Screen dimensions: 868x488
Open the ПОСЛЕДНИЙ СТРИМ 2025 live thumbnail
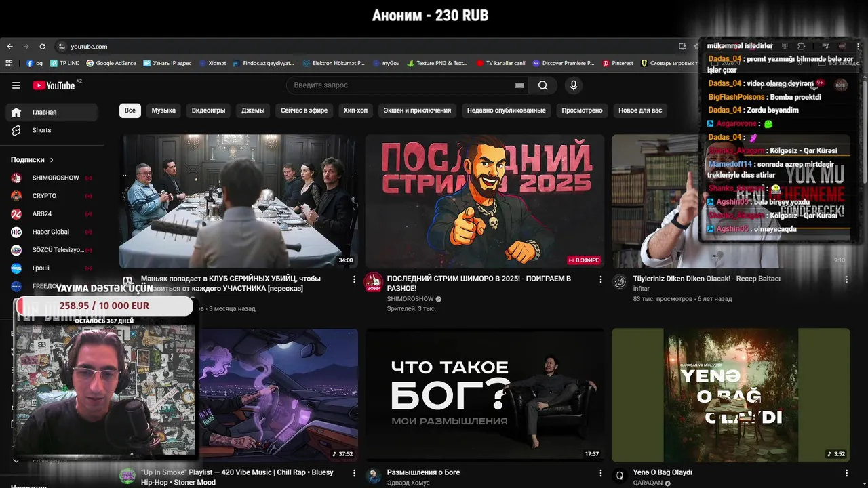485,201
